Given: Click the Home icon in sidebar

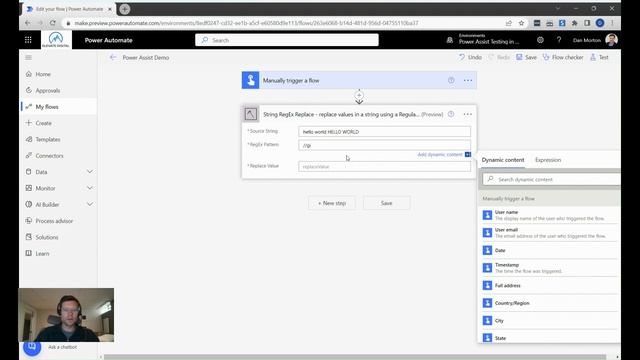Looking at the screenshot, I should 29,74.
